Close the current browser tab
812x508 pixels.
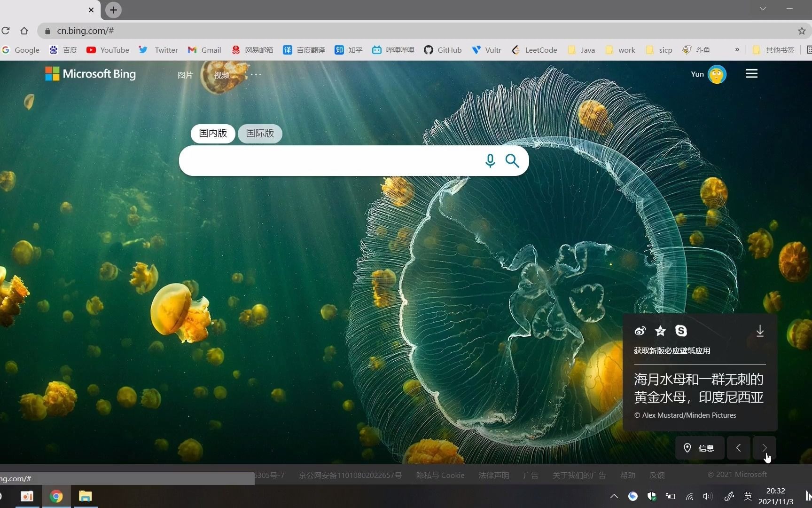(x=91, y=10)
